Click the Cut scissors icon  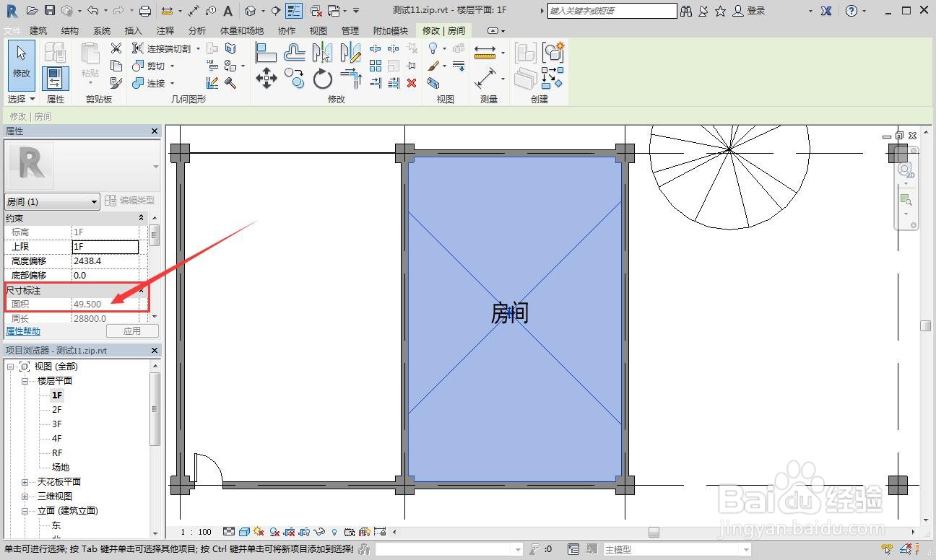116,48
